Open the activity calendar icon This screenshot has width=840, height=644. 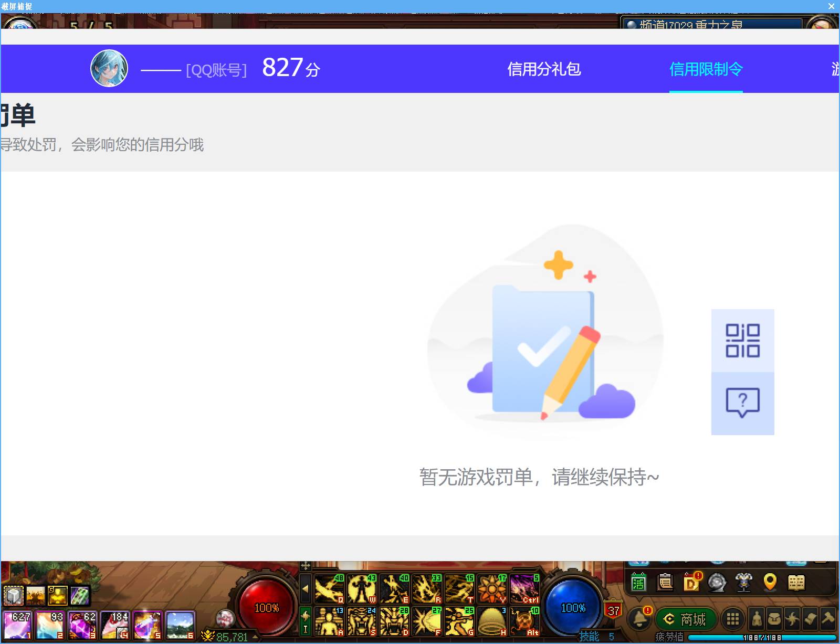pos(639,583)
